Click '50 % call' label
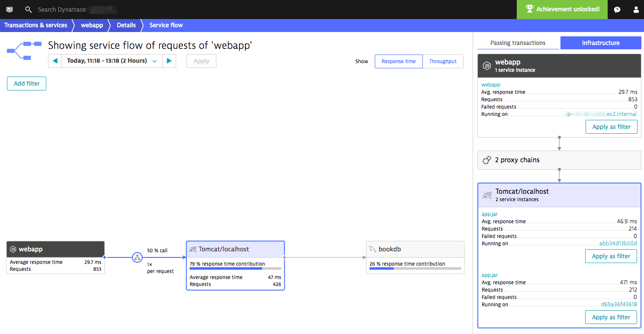This screenshot has height=334, width=644. click(158, 250)
